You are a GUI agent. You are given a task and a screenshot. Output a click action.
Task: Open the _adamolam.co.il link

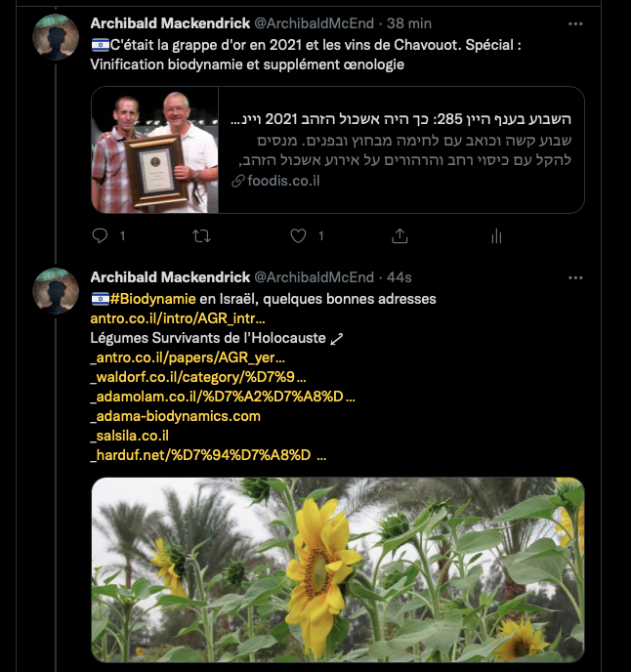pos(222,397)
